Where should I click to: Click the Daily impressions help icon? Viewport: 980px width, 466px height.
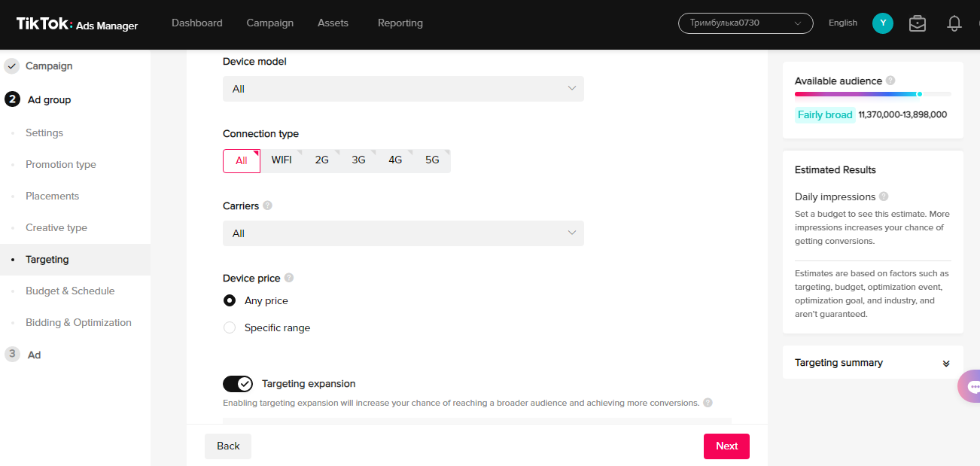pos(884,196)
